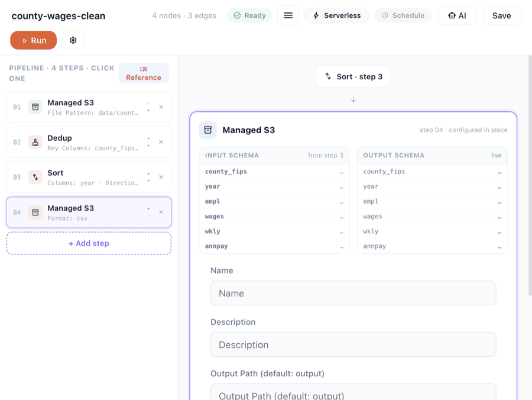Click the Serverless compute button
Screen dimensions: 532x400
[336, 15]
